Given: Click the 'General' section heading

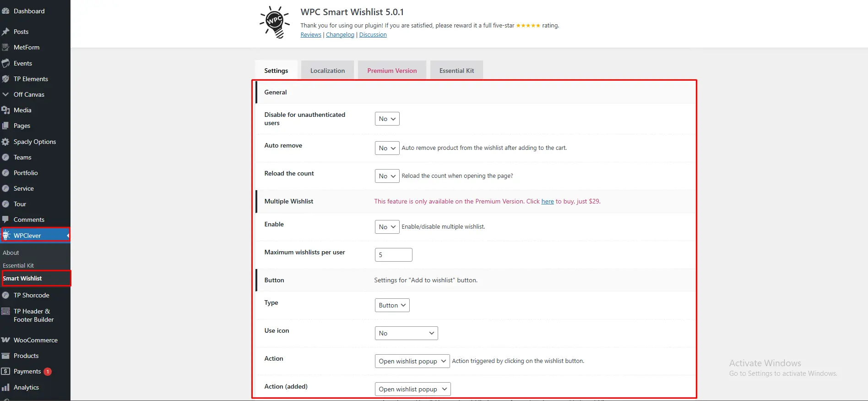Looking at the screenshot, I should 275,92.
